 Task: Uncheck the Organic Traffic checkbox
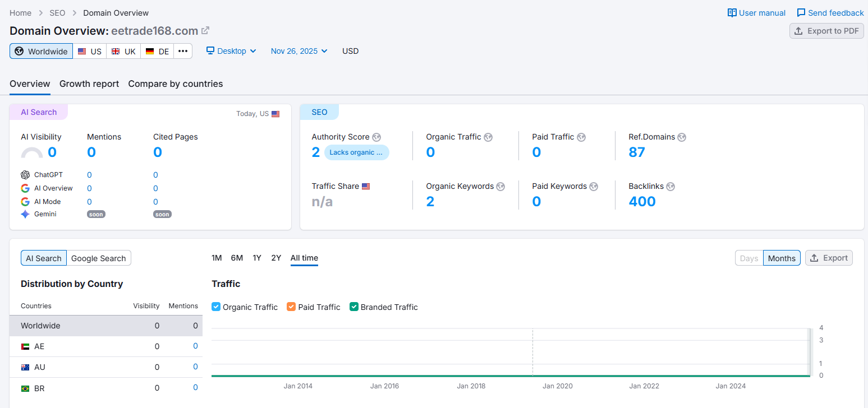[x=216, y=307]
